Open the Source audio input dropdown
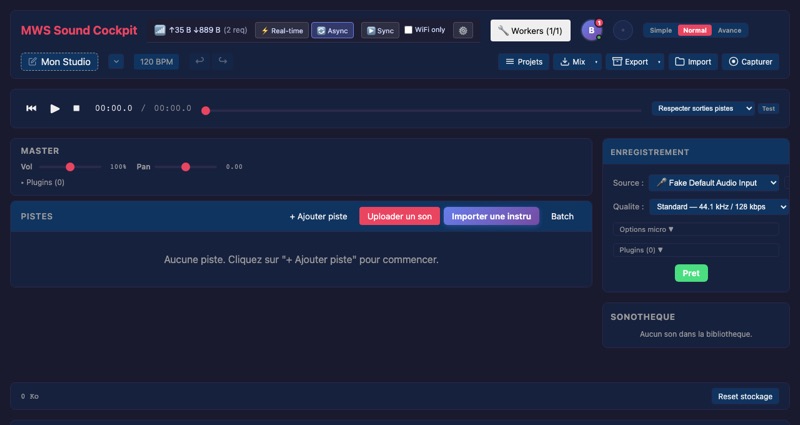This screenshot has height=425, width=800. point(714,183)
